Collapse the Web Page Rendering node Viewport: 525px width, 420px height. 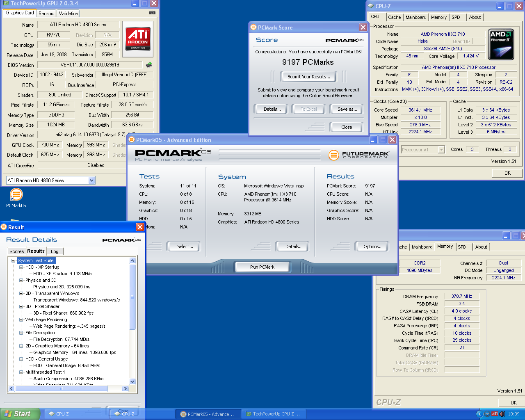(21, 320)
